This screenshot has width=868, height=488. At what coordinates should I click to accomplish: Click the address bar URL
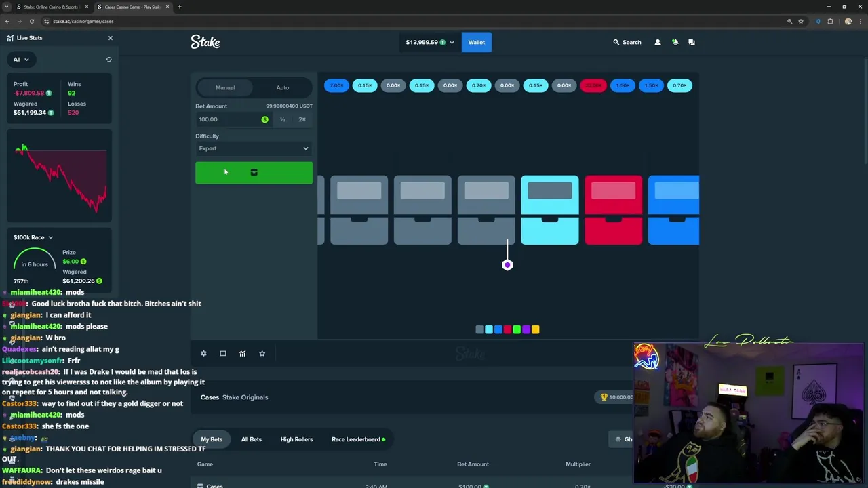83,21
